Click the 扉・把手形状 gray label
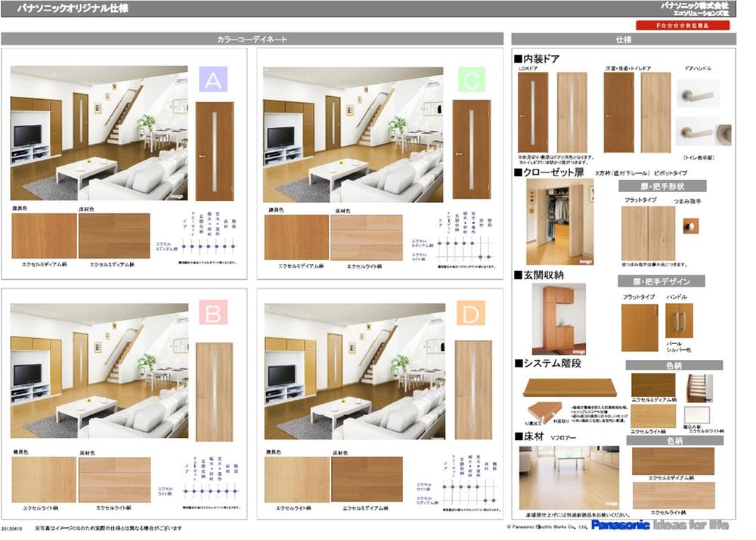 click(662, 186)
